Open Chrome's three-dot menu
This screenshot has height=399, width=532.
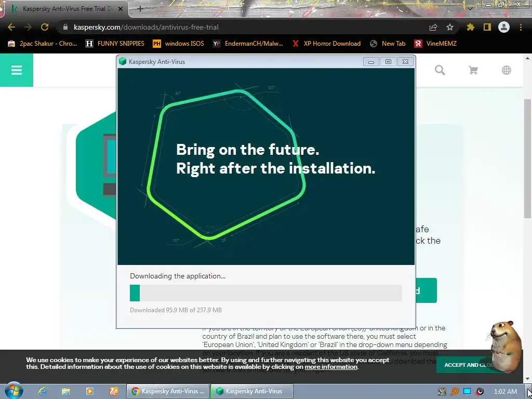pos(521,27)
